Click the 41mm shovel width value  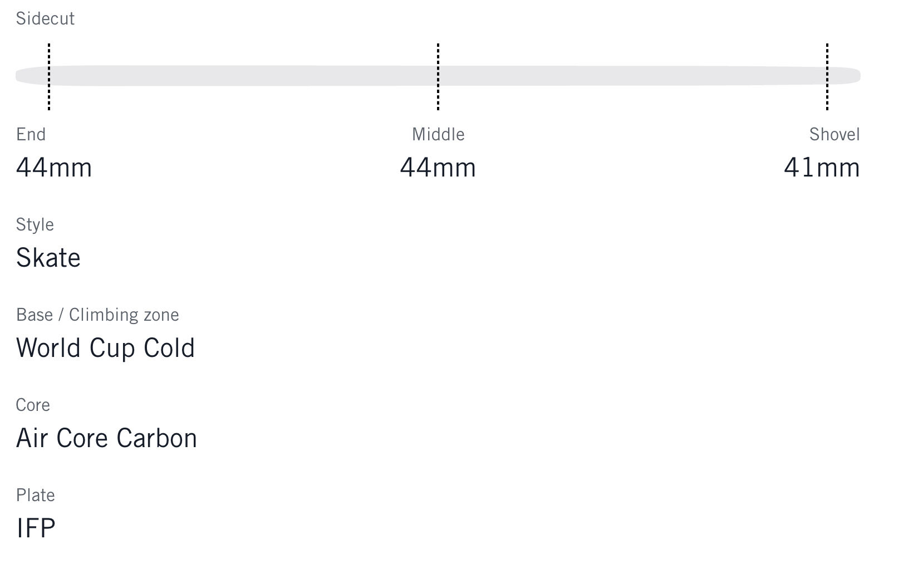tap(822, 168)
